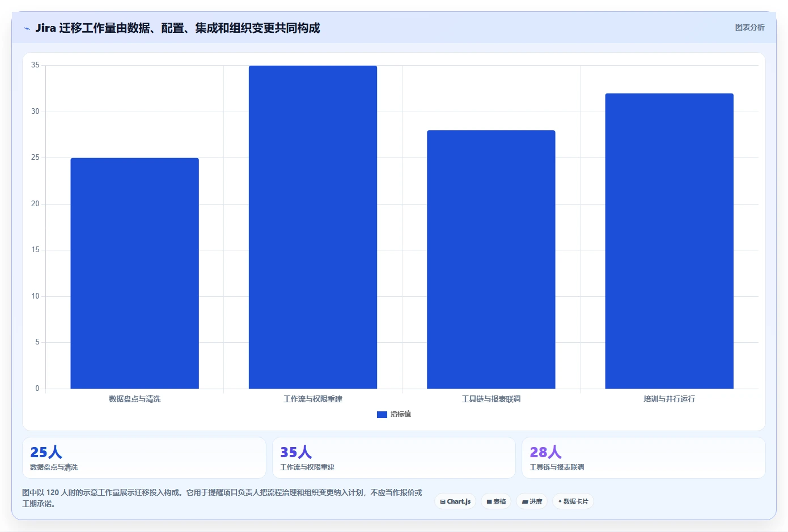Select the 培训与并行运行 bar in the chart
The image size is (788, 532).
pyautogui.click(x=670, y=241)
